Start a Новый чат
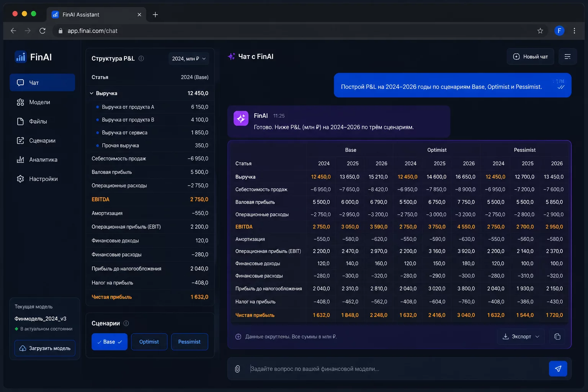 click(530, 57)
